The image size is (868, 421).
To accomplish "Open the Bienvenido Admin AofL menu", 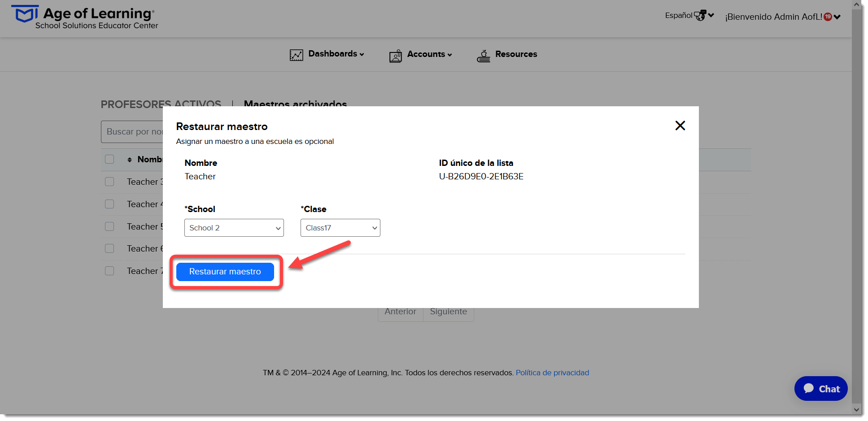I will [x=782, y=17].
